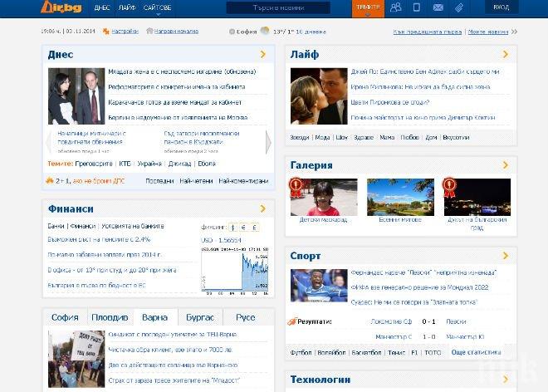The width and height of the screenshot is (548, 392).
Task: Open the mail envelope icon in header
Action: [438, 7]
